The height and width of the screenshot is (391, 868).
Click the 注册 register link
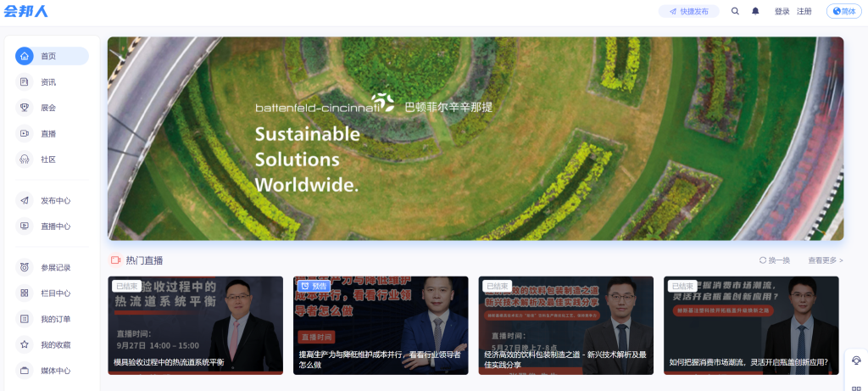804,11
